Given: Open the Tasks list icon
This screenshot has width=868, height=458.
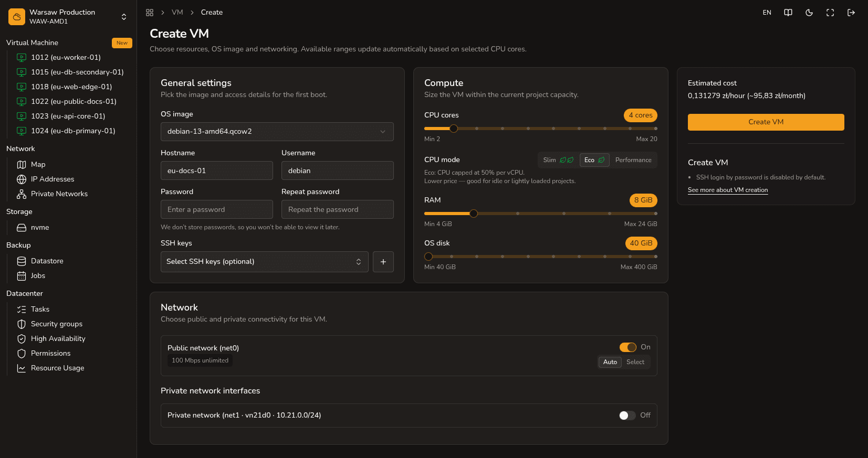Looking at the screenshot, I should coord(22,309).
